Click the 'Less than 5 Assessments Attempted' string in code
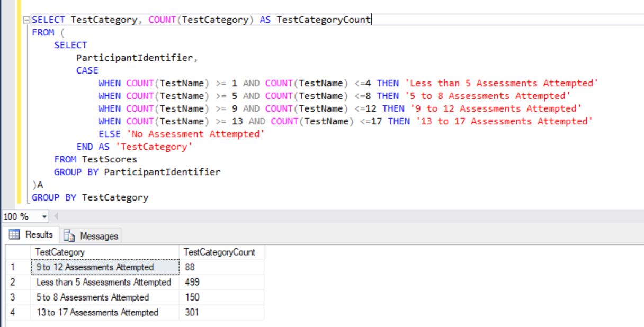644x327 pixels. pyautogui.click(x=501, y=84)
